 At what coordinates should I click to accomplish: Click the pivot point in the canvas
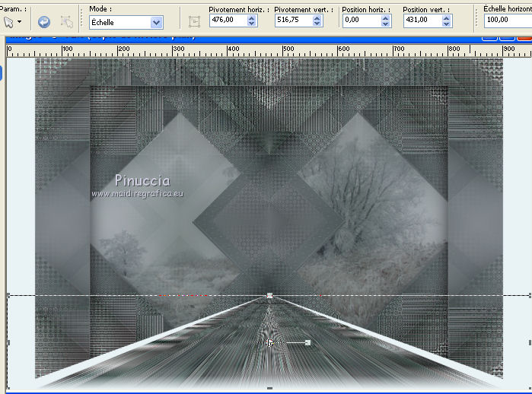pyautogui.click(x=269, y=343)
